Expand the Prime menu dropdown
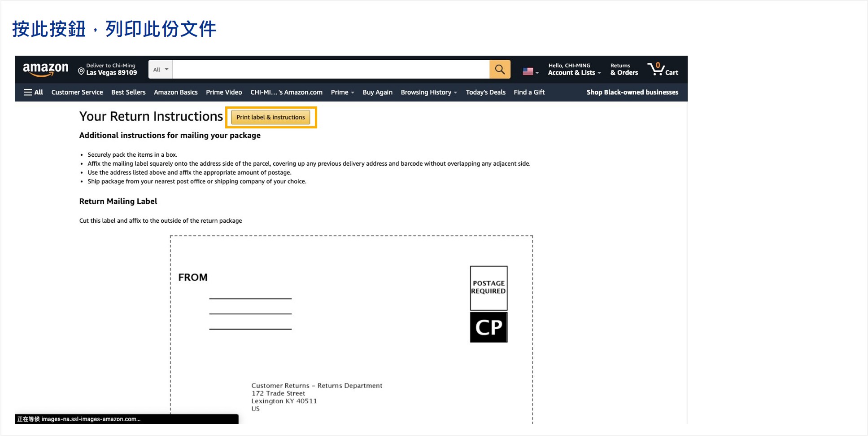This screenshot has width=868, height=436. coord(342,92)
